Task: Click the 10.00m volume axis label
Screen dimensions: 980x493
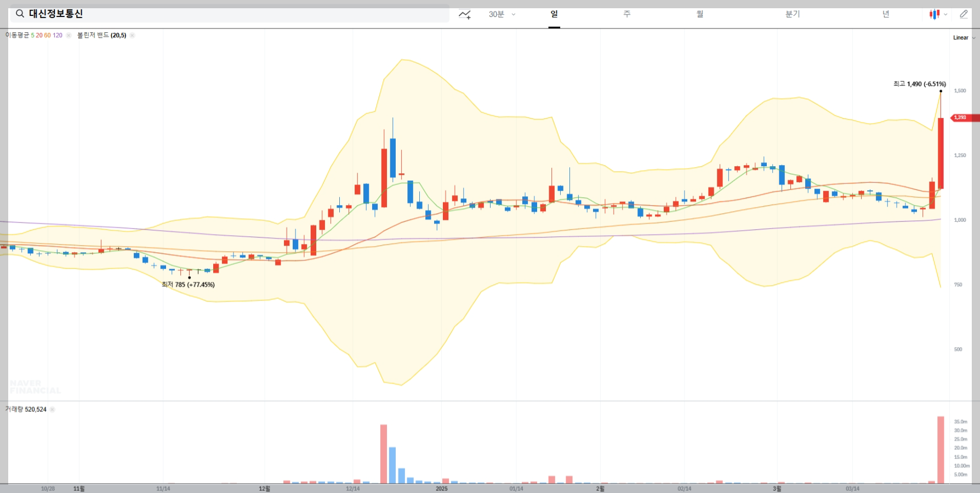Action: (x=962, y=466)
